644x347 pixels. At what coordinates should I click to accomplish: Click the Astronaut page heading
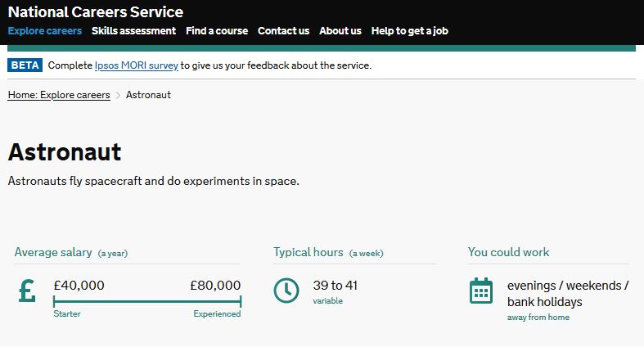pos(65,152)
